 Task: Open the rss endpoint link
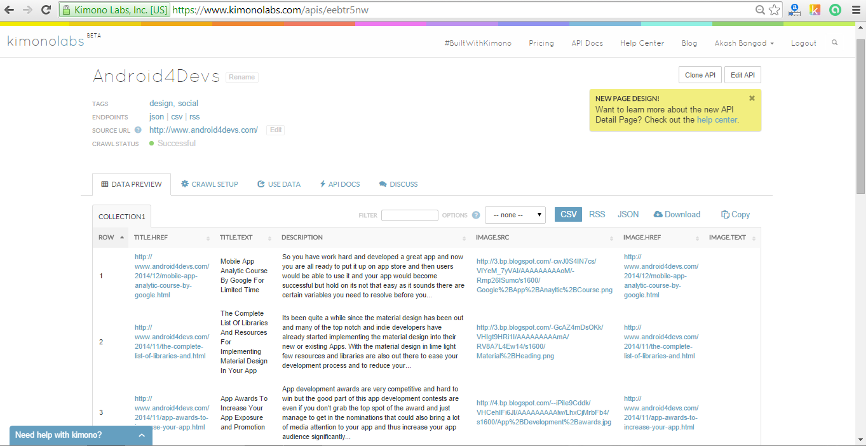click(194, 117)
